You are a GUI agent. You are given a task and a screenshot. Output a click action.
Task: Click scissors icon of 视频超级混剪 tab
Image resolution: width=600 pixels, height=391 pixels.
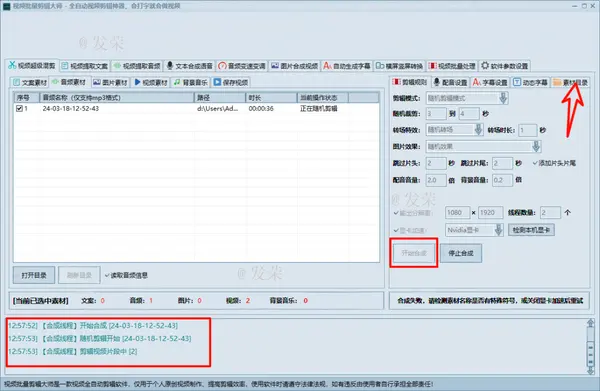coord(12,65)
